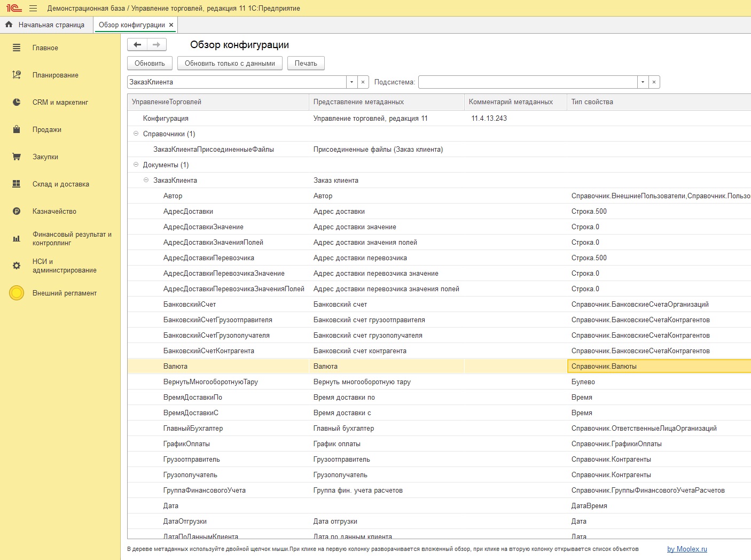
Task: Clear the Подсистема field
Action: point(654,82)
